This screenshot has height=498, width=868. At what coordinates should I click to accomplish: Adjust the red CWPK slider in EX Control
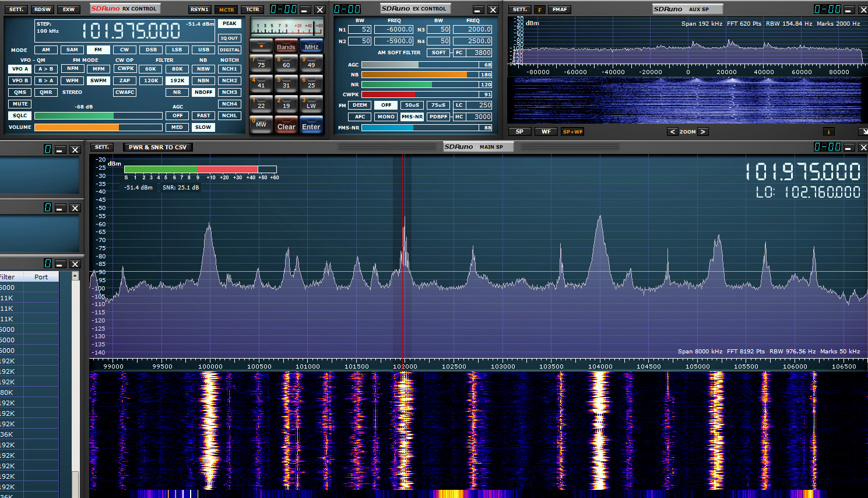click(427, 94)
